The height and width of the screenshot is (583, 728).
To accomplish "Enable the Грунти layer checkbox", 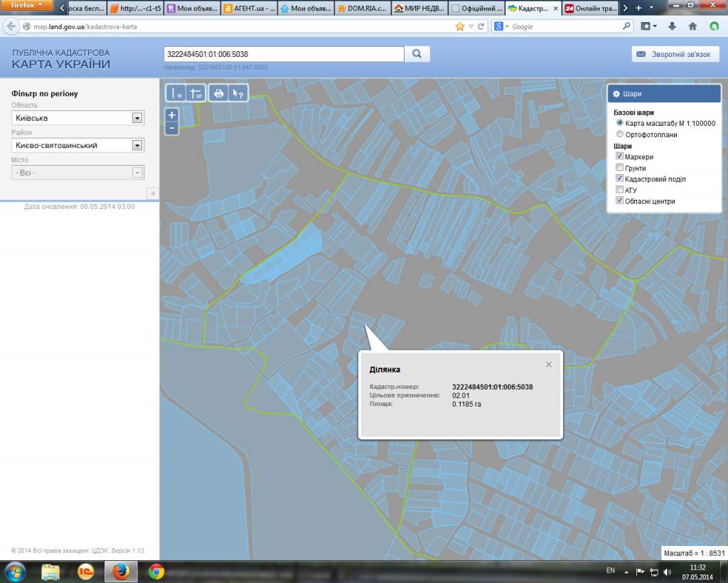I will [620, 169].
